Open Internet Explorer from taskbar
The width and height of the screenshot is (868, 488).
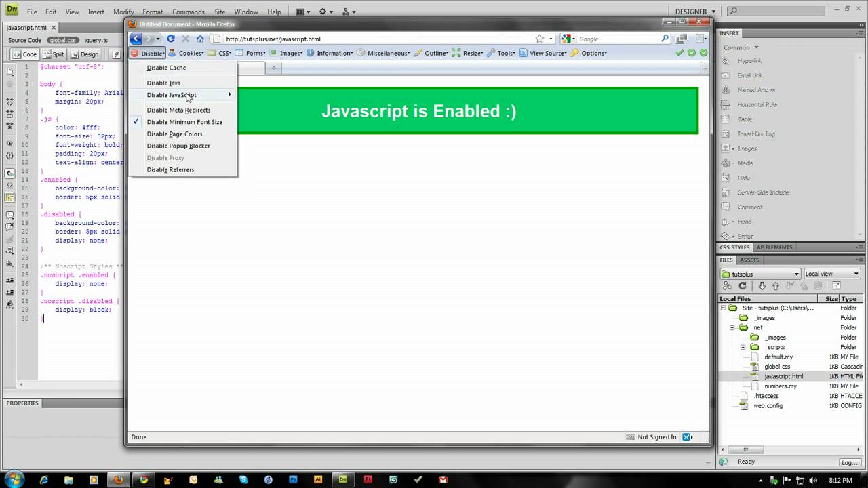click(44, 480)
